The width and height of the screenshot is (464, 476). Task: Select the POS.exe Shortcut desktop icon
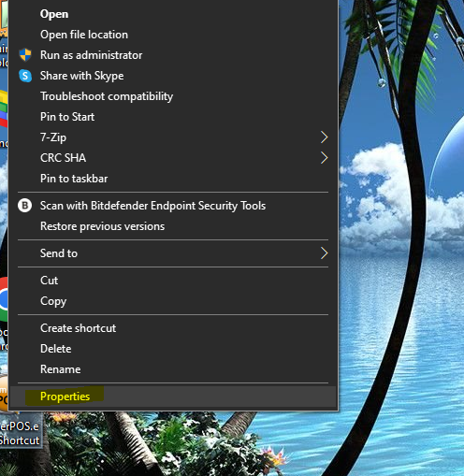click(x=20, y=432)
